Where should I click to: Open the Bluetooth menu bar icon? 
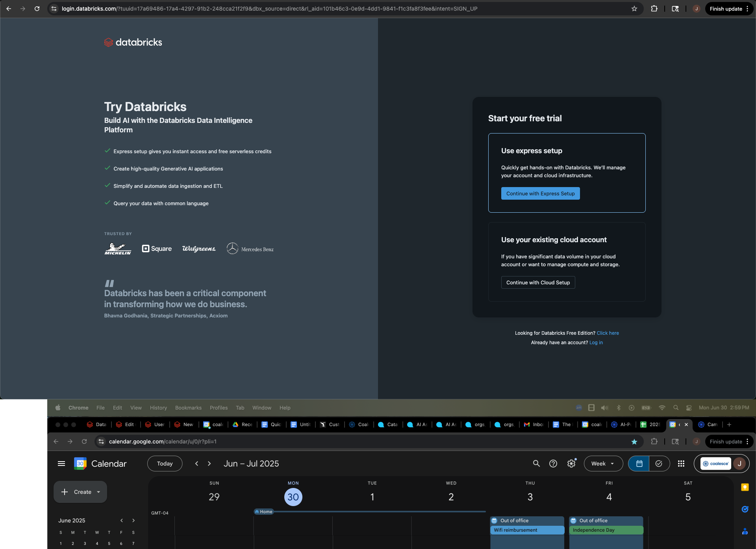619,408
